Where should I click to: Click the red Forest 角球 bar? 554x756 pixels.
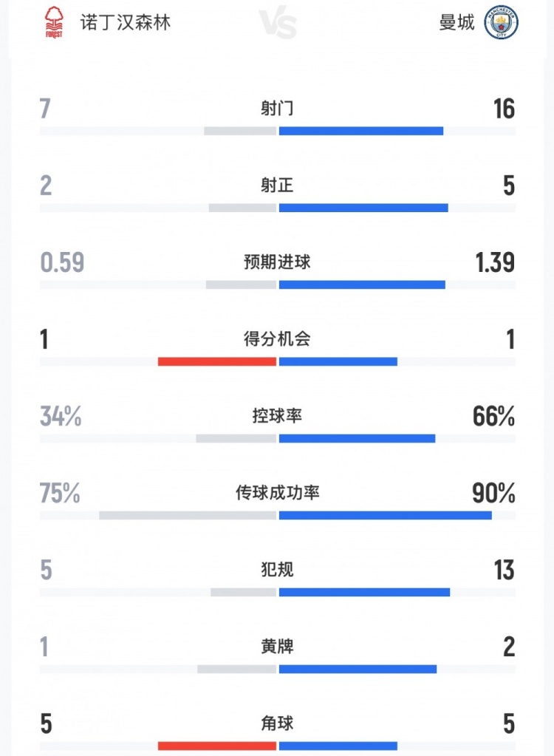pos(216,746)
